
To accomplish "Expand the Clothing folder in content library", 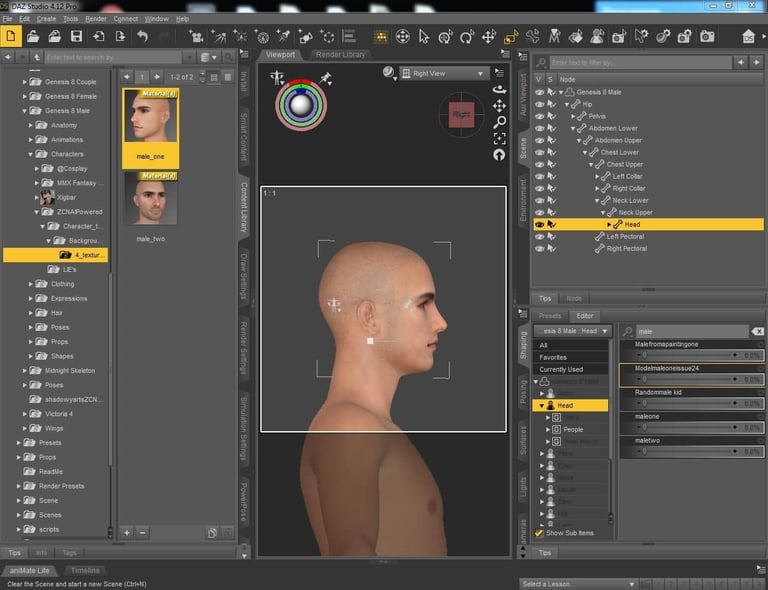I will [x=30, y=284].
